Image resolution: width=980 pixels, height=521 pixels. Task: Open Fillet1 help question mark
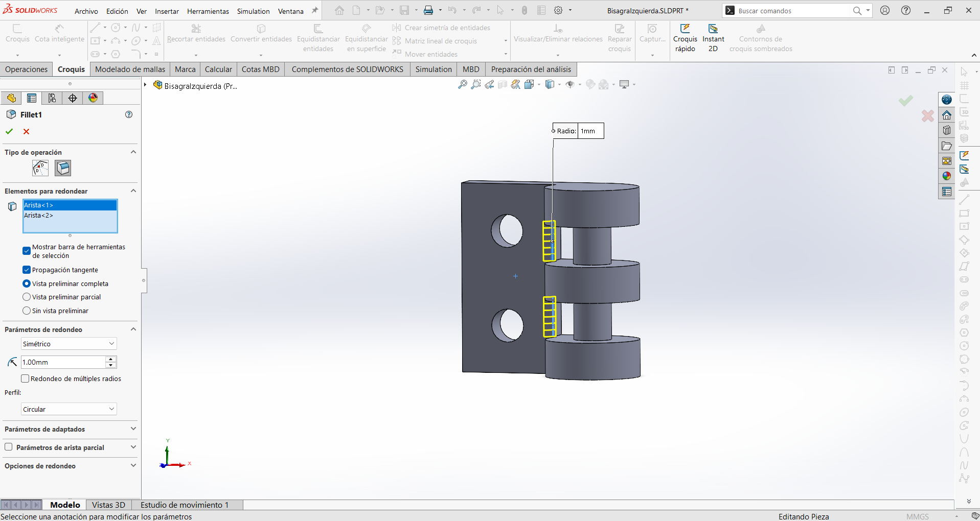point(129,115)
